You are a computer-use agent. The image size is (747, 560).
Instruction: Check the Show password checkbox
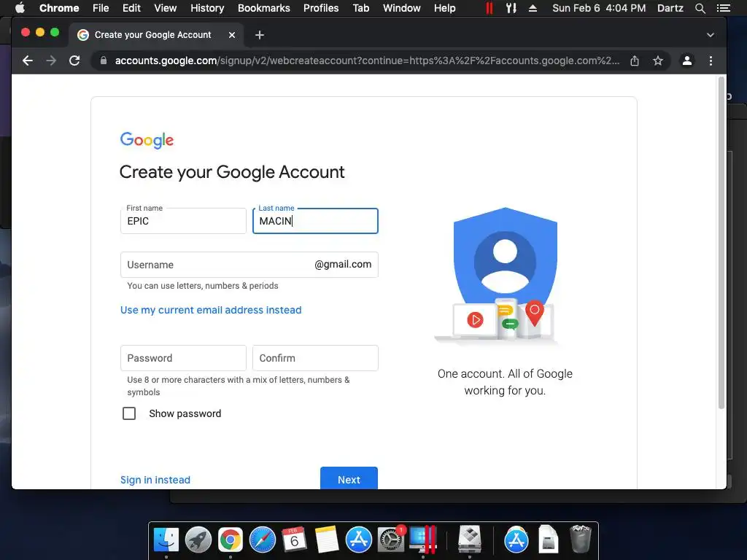(129, 413)
